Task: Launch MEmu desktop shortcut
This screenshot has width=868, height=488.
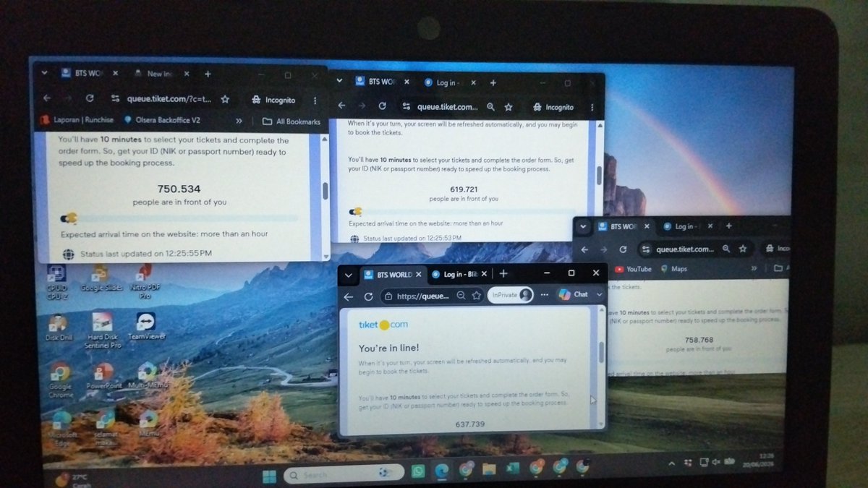Action: 149,424
